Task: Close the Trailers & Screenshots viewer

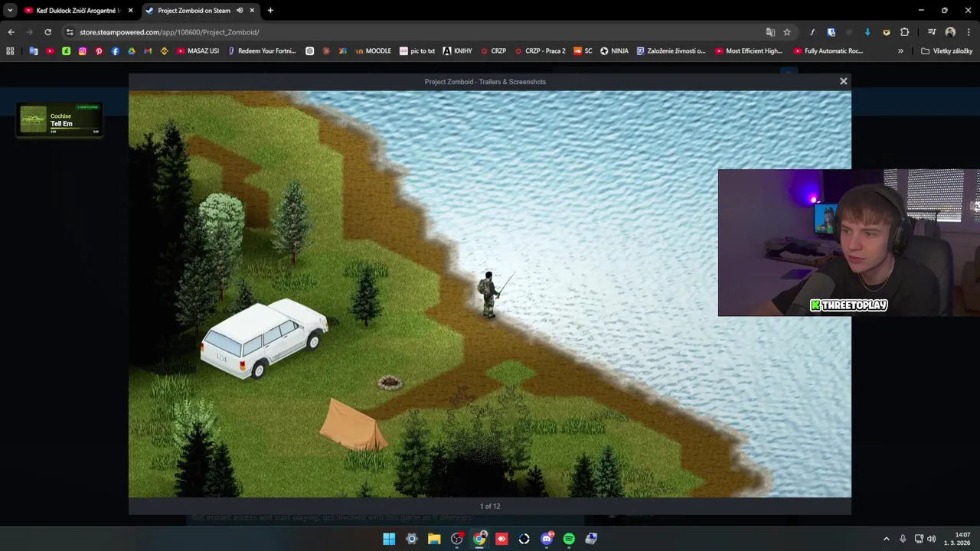Action: (844, 81)
